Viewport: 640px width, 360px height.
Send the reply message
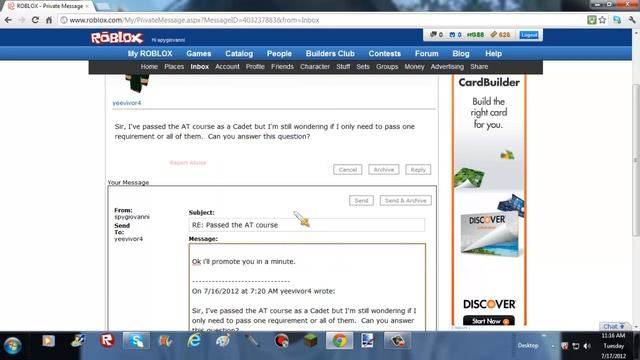click(361, 200)
